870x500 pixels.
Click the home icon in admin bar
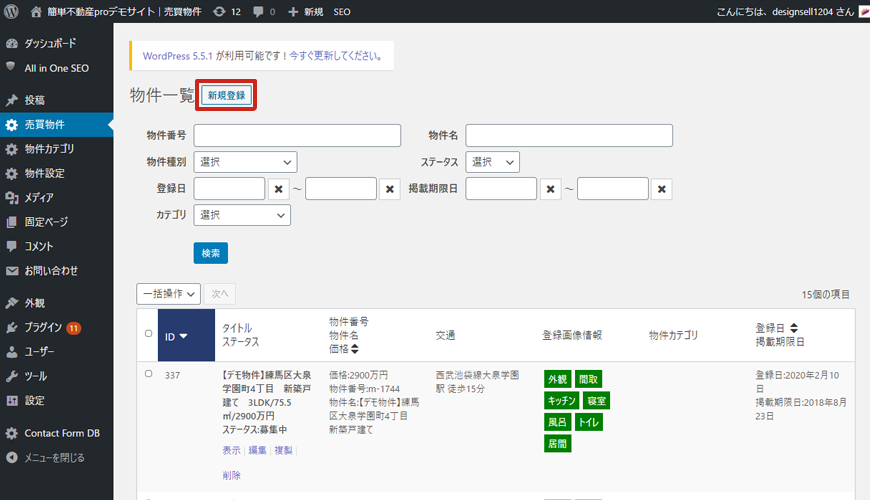pyautogui.click(x=37, y=11)
